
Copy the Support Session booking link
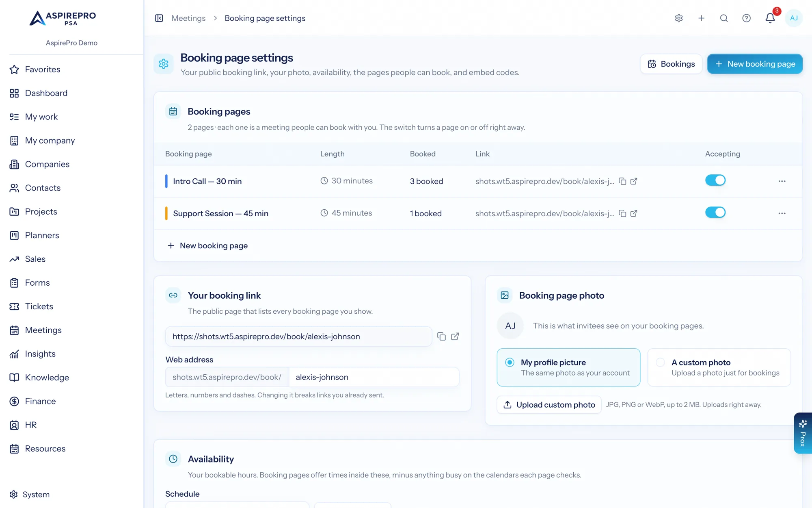point(622,213)
